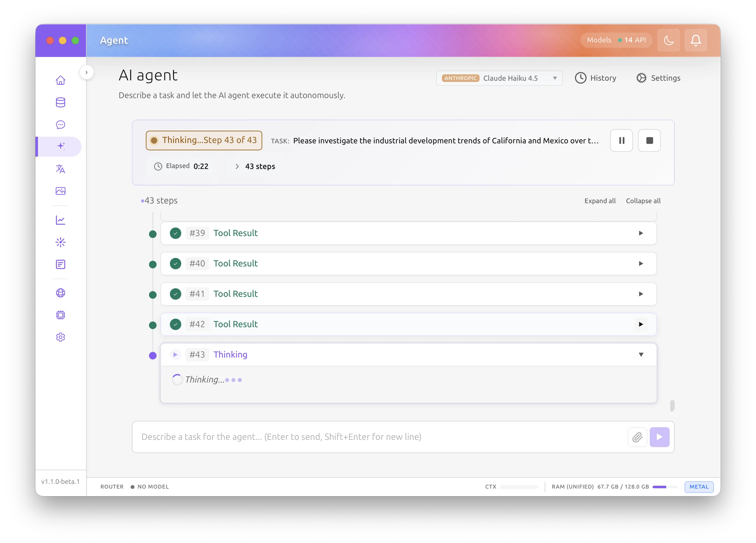Open the chat bubble sidebar icon
This screenshot has width=756, height=543.
[60, 125]
